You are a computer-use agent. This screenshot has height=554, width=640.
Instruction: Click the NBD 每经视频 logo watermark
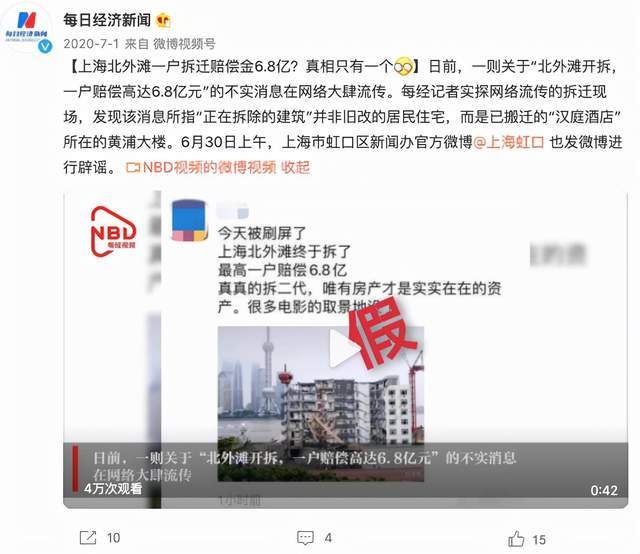(113, 231)
